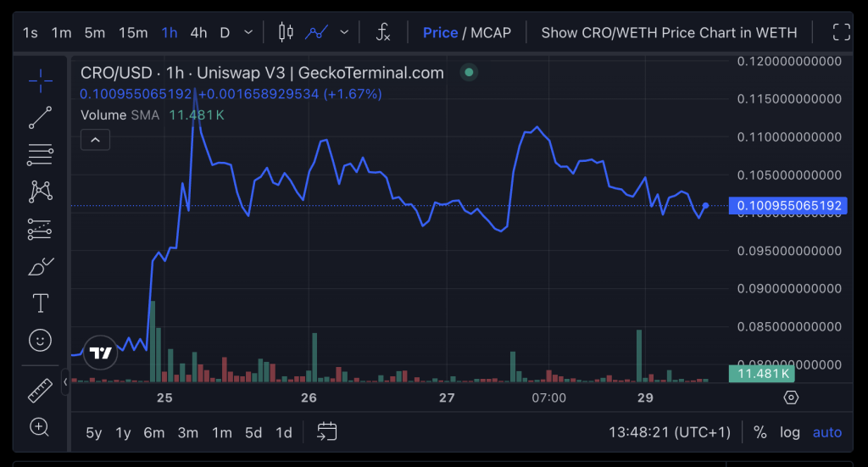Open chart settings hexagon gear icon
Screen dimensions: 868x467
pos(791,398)
